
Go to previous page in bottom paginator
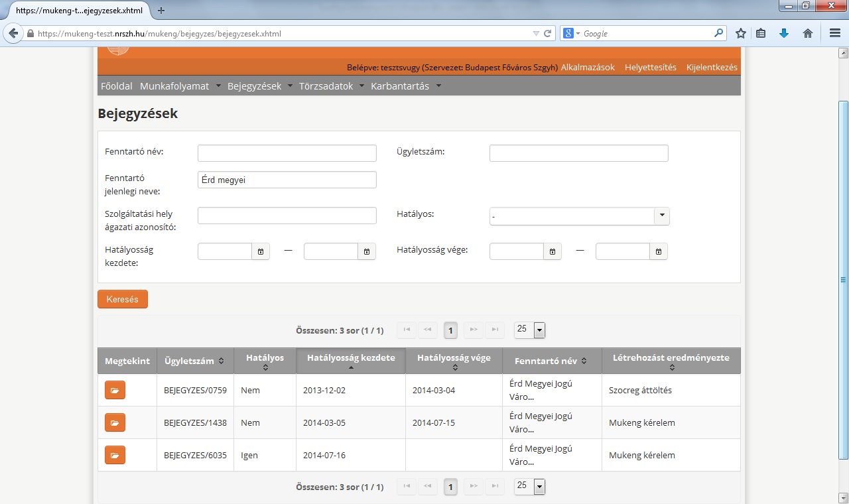[x=428, y=487]
